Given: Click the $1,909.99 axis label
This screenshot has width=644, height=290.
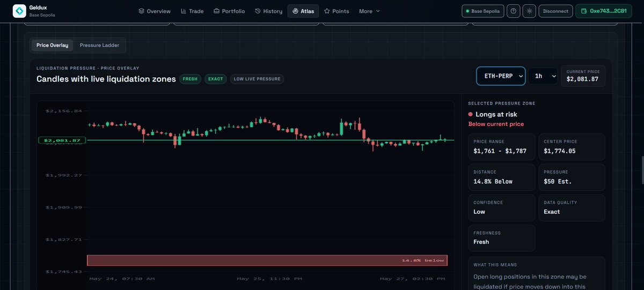Looking at the screenshot, I should point(63,207).
